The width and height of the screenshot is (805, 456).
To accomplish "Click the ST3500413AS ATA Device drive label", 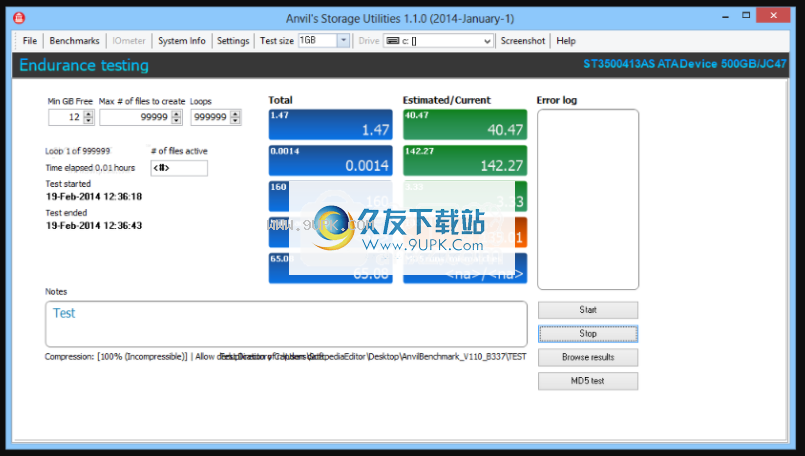I will click(684, 64).
